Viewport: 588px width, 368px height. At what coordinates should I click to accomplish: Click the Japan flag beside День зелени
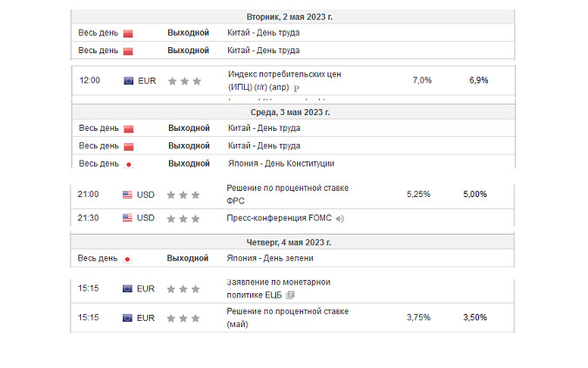click(x=128, y=259)
